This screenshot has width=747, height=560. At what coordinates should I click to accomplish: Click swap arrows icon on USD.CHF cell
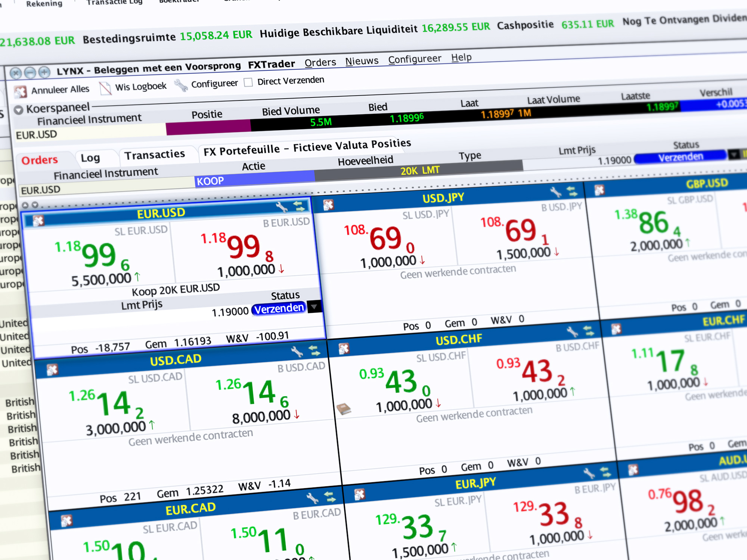point(589,331)
